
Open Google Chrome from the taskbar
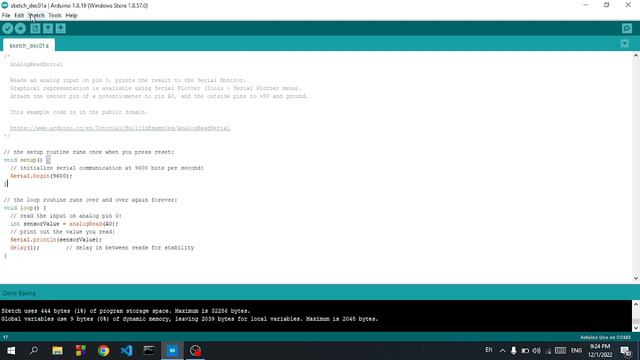[x=103, y=351]
